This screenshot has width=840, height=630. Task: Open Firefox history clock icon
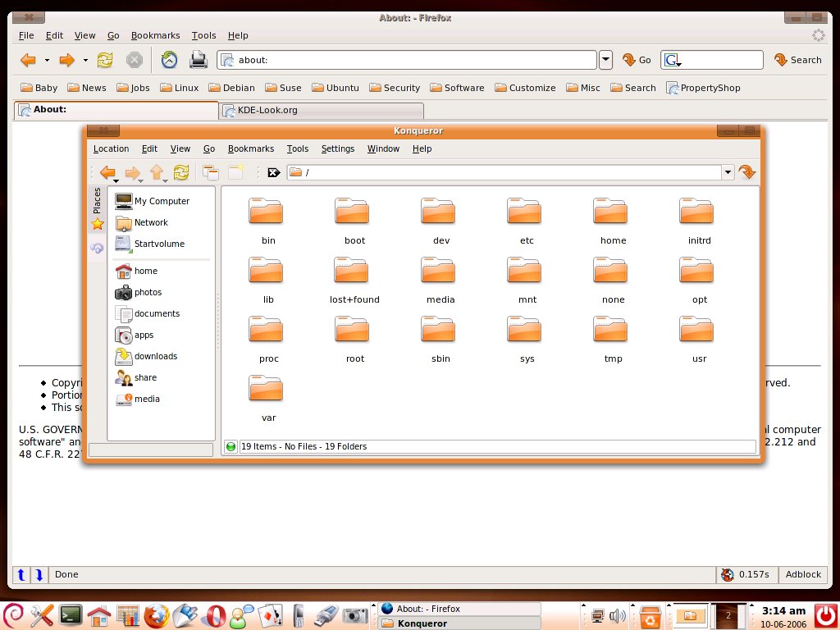tap(169, 59)
